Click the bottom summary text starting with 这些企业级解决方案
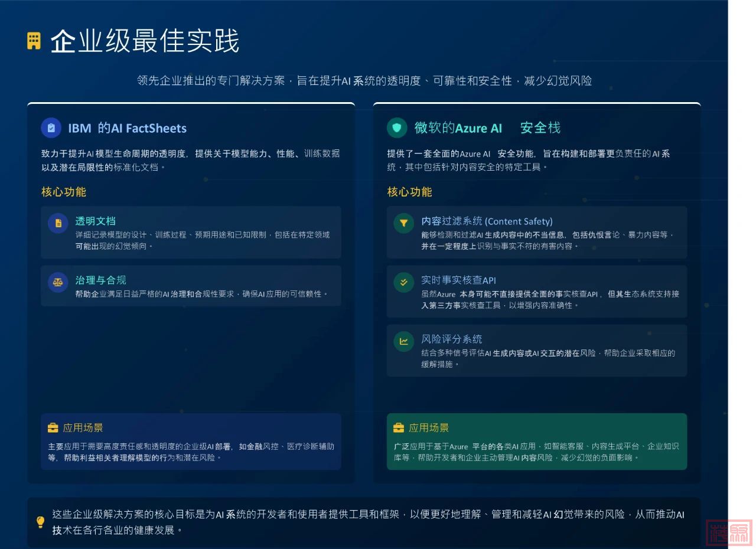Image resolution: width=756 pixels, height=549 pixels. coord(368,522)
